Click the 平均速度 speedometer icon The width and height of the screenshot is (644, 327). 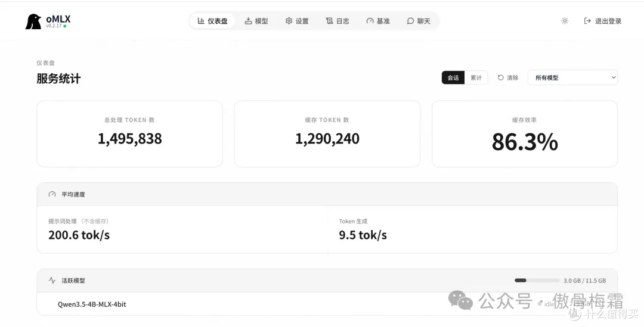pos(52,195)
